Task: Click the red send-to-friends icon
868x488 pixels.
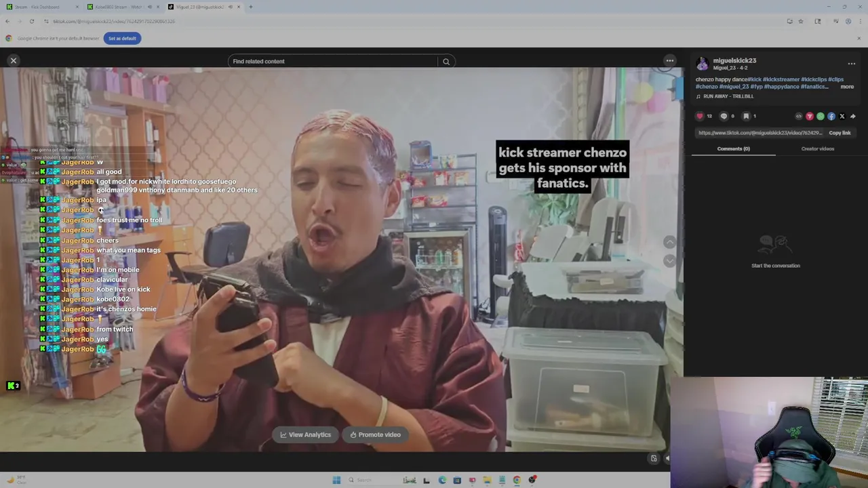Action: coord(810,116)
